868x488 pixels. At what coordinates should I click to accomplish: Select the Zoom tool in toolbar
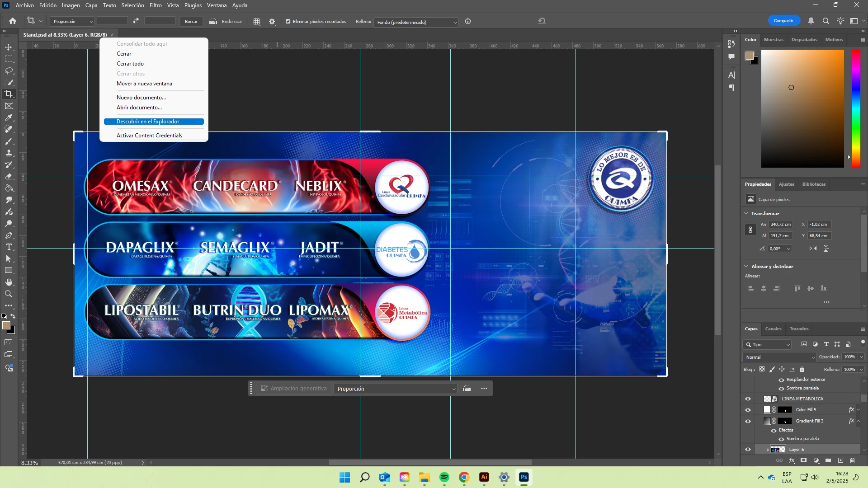tap(9, 294)
